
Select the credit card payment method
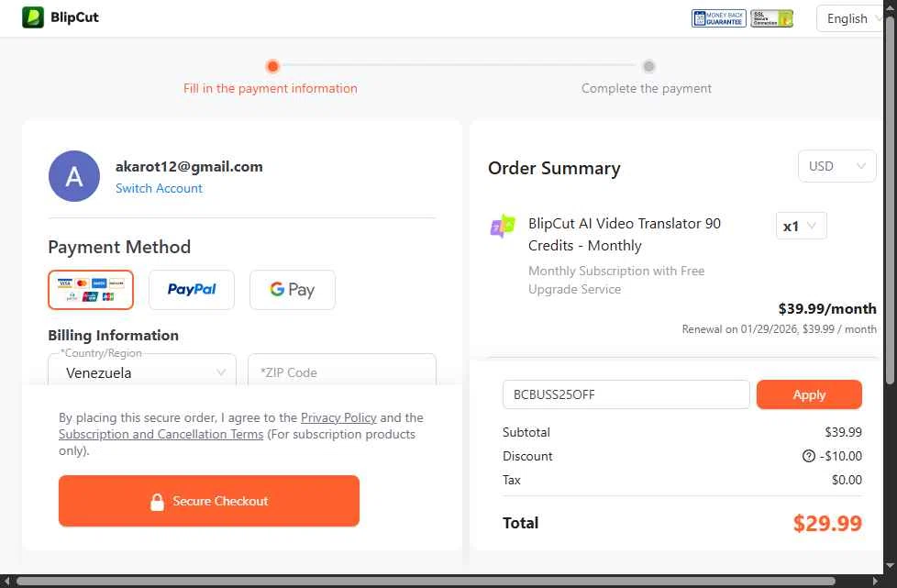tap(91, 290)
